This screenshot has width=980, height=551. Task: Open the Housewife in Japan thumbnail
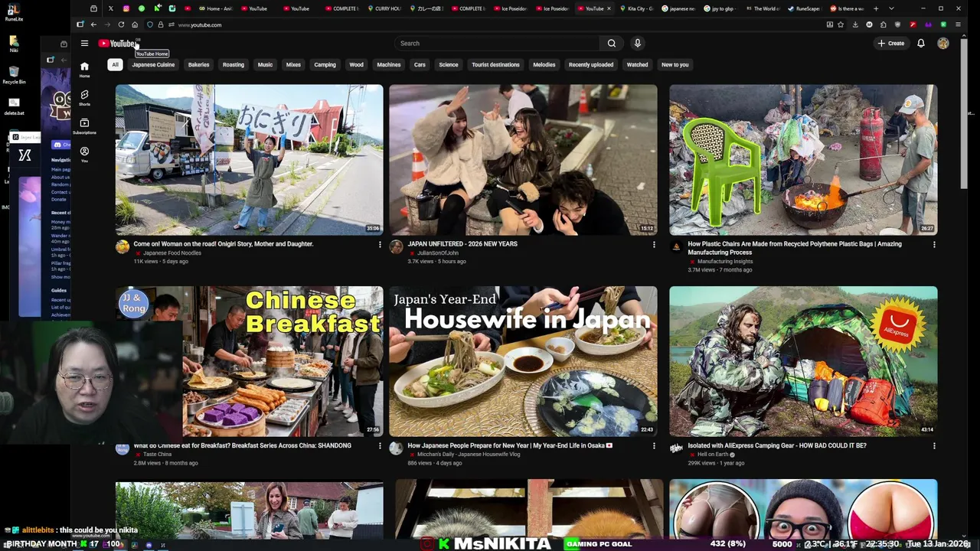tap(523, 361)
